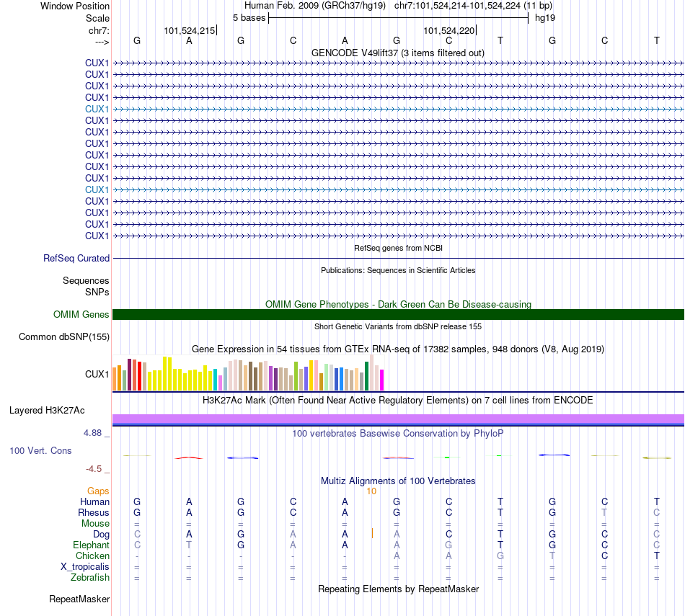This screenshot has width=685, height=616.
Task: Click the orange Gaps label
Action: click(98, 491)
